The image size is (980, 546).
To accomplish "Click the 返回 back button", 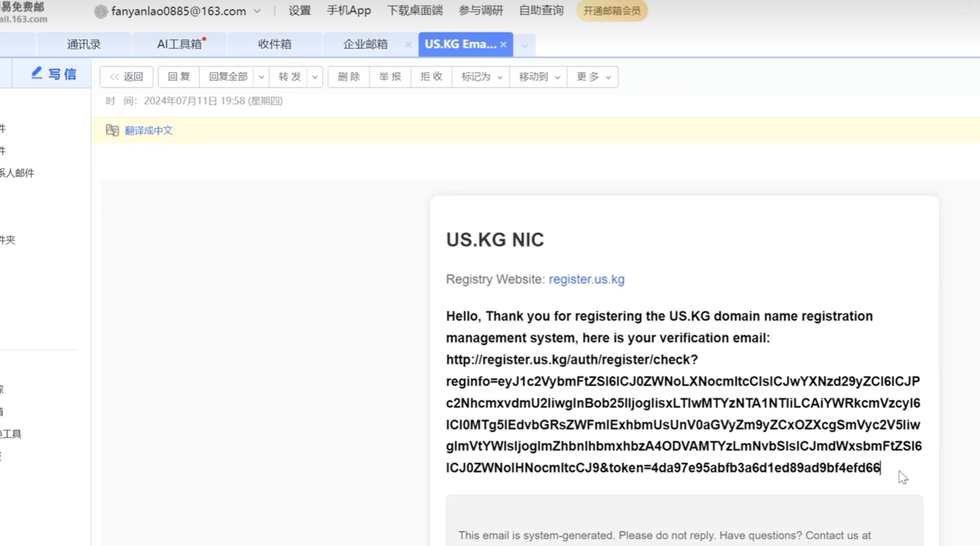I will (127, 77).
